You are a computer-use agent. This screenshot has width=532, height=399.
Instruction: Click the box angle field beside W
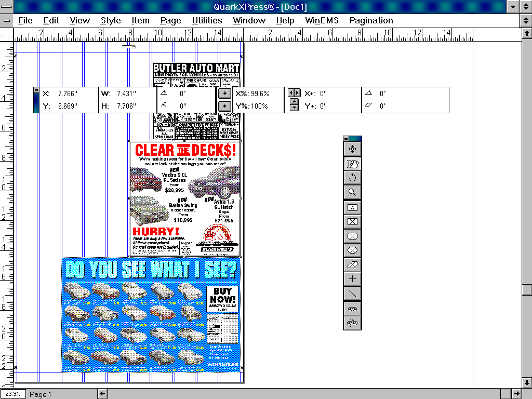click(x=183, y=94)
